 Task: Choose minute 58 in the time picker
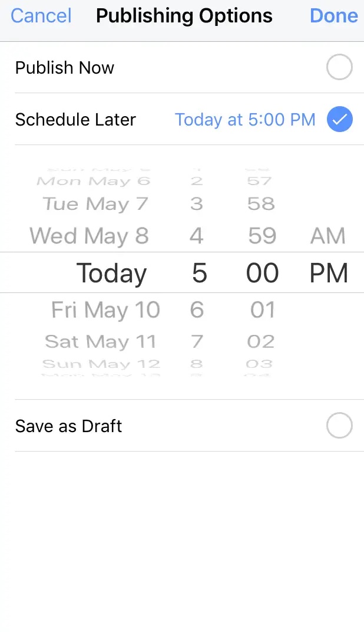(261, 205)
